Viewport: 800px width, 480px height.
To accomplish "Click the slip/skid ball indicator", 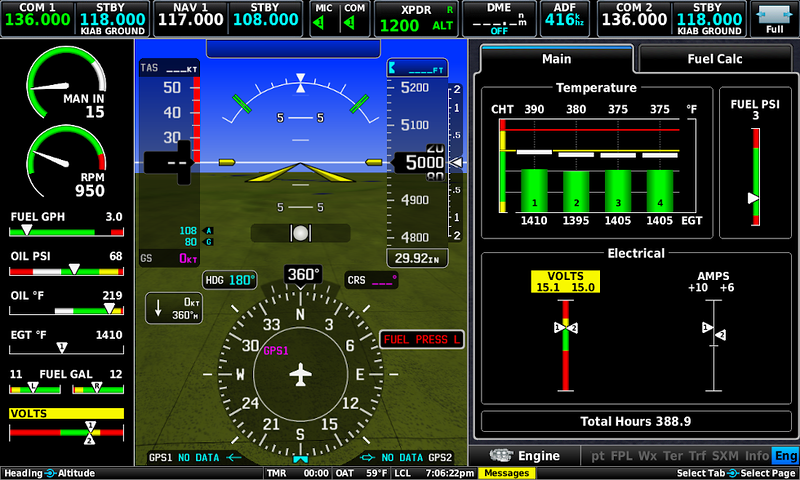I will click(x=301, y=233).
